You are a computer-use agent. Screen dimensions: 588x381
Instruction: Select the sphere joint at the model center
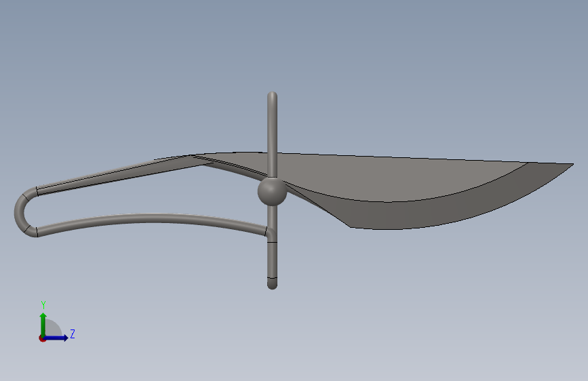point(272,191)
